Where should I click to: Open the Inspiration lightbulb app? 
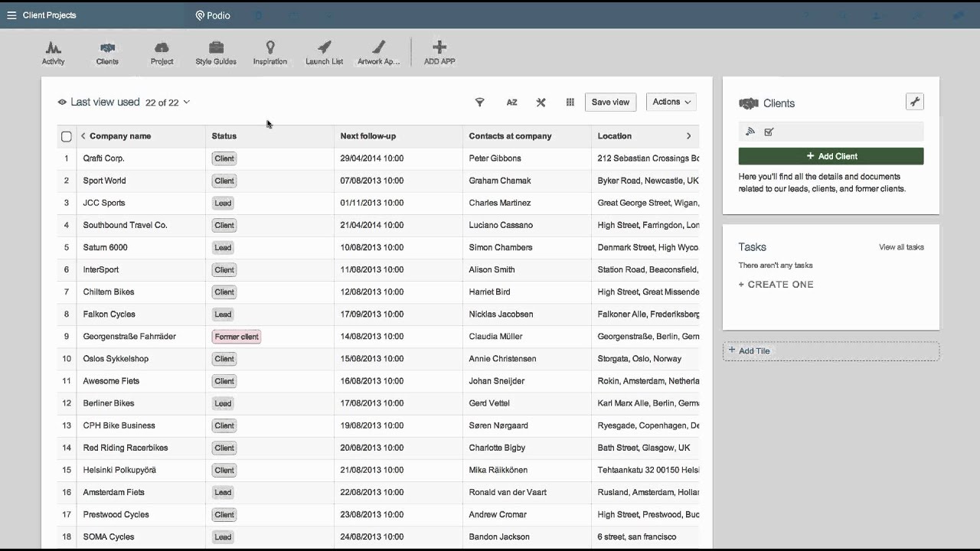point(270,53)
